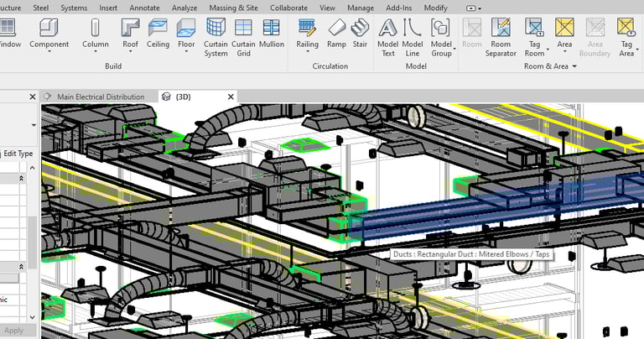Viewport: 644px width, 339px height.
Task: Select the Curtain System tool
Action: coord(216,38)
